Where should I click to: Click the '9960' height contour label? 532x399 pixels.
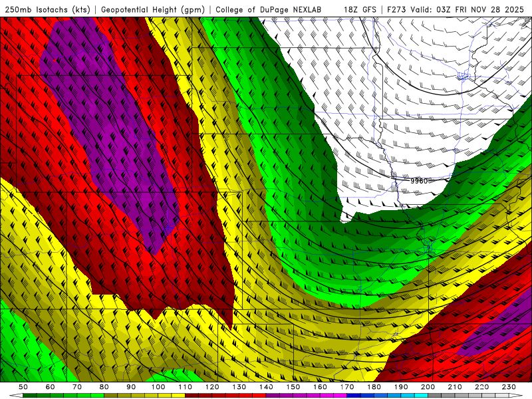419,181
